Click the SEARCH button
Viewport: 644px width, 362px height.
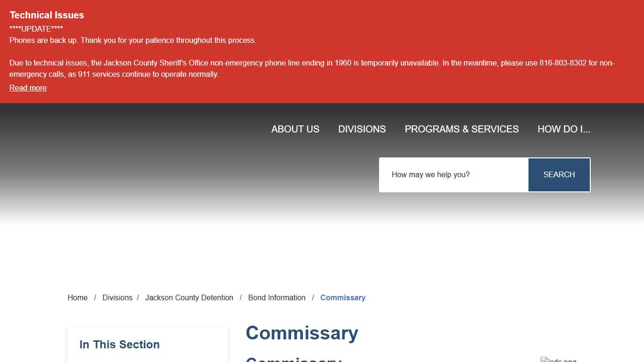[x=559, y=174]
